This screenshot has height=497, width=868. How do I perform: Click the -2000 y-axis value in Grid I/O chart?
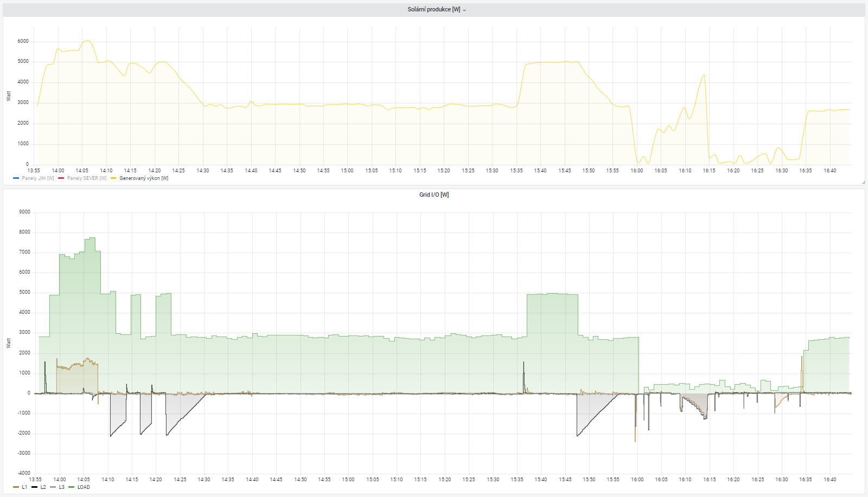23,433
